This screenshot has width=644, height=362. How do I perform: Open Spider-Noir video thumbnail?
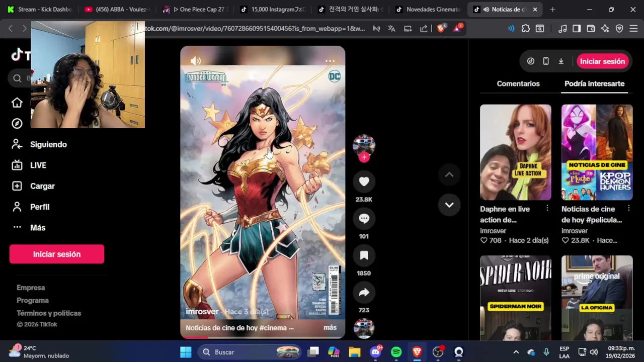516,298
